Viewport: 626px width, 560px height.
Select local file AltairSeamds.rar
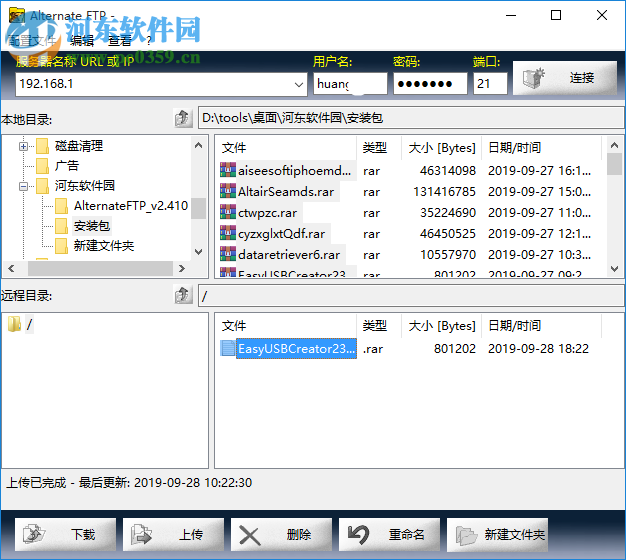click(x=286, y=192)
